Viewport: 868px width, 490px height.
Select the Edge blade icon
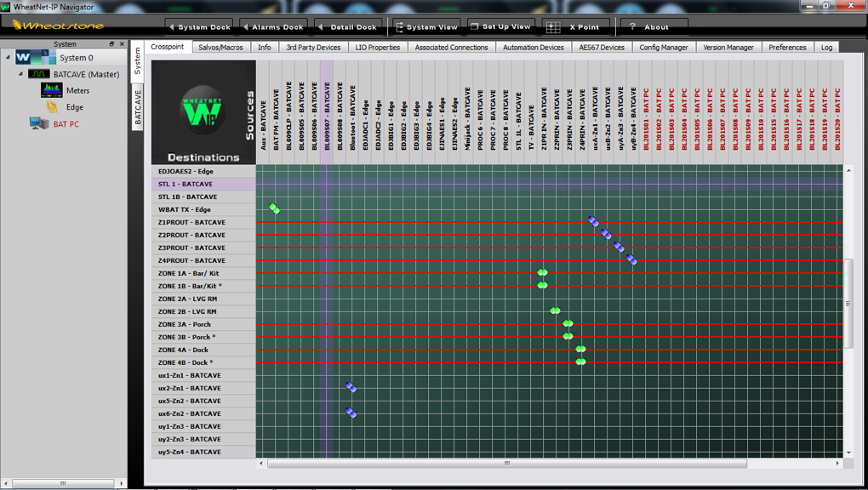51,107
